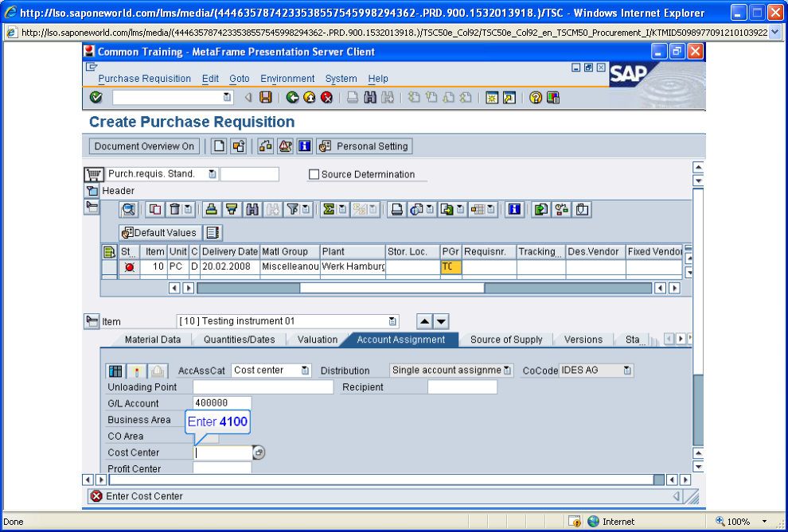This screenshot has height=532, width=788.
Task: Expand the Header section toggle
Action: click(x=92, y=191)
